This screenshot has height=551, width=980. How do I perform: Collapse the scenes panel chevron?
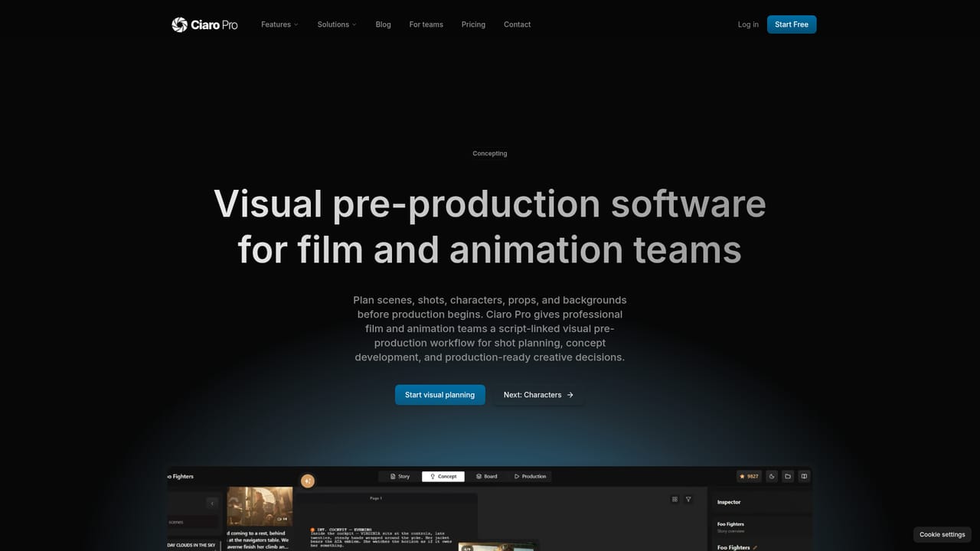click(x=212, y=503)
